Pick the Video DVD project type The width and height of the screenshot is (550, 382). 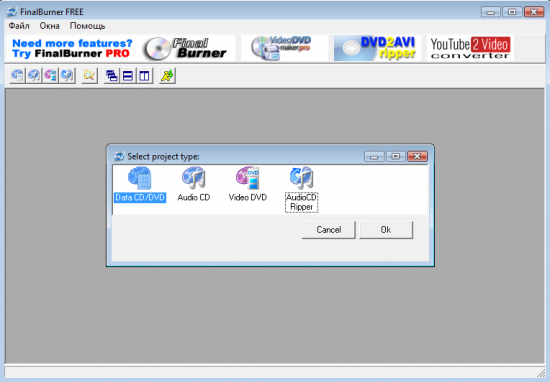[x=248, y=185]
